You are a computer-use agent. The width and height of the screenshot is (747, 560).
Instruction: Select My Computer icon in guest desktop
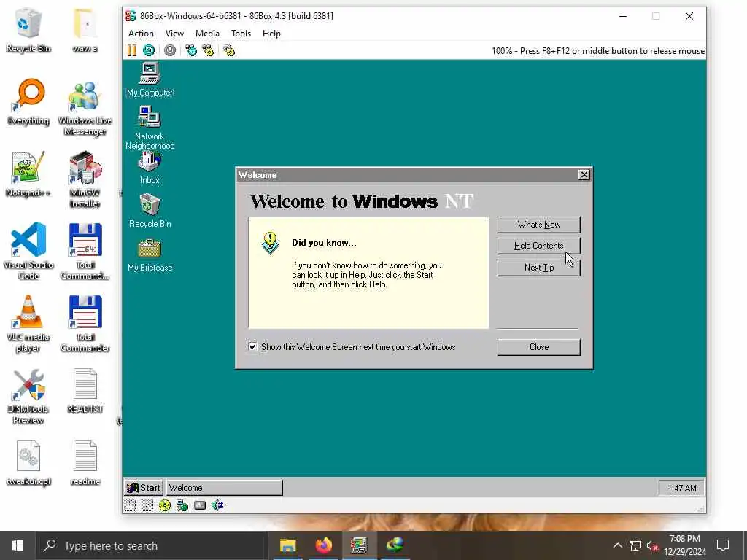click(x=150, y=80)
